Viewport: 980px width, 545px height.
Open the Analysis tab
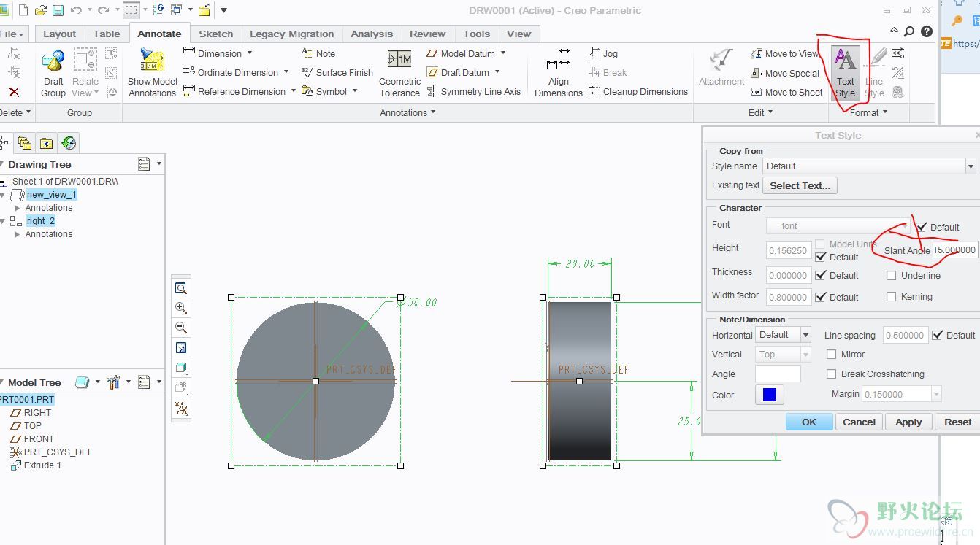pyautogui.click(x=372, y=34)
